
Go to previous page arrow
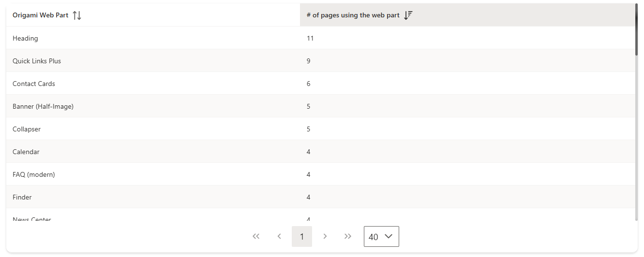(279, 236)
